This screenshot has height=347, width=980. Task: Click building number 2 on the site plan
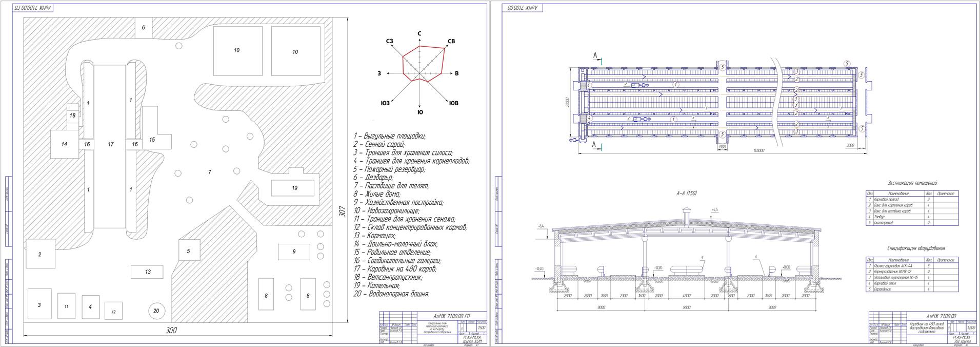click(x=39, y=254)
